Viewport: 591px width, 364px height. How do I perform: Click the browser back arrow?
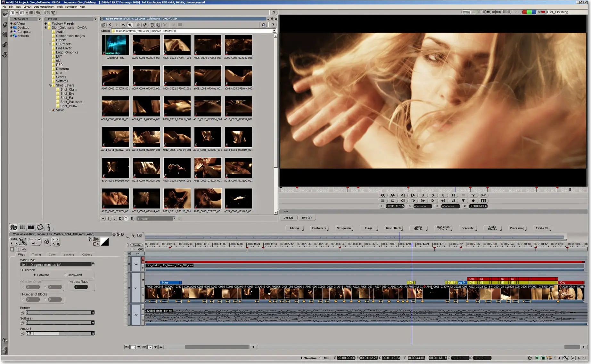(x=110, y=25)
